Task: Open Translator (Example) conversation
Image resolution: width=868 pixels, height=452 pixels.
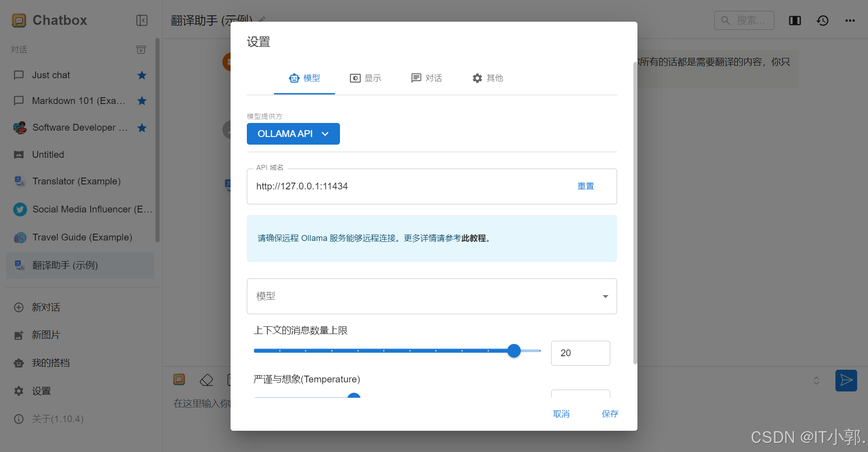Action: pos(80,181)
